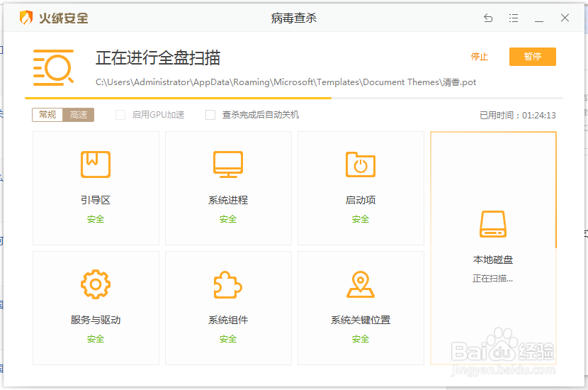The width and height of the screenshot is (588, 390).
Task: Click the 引导区 label text
Action: [96, 200]
